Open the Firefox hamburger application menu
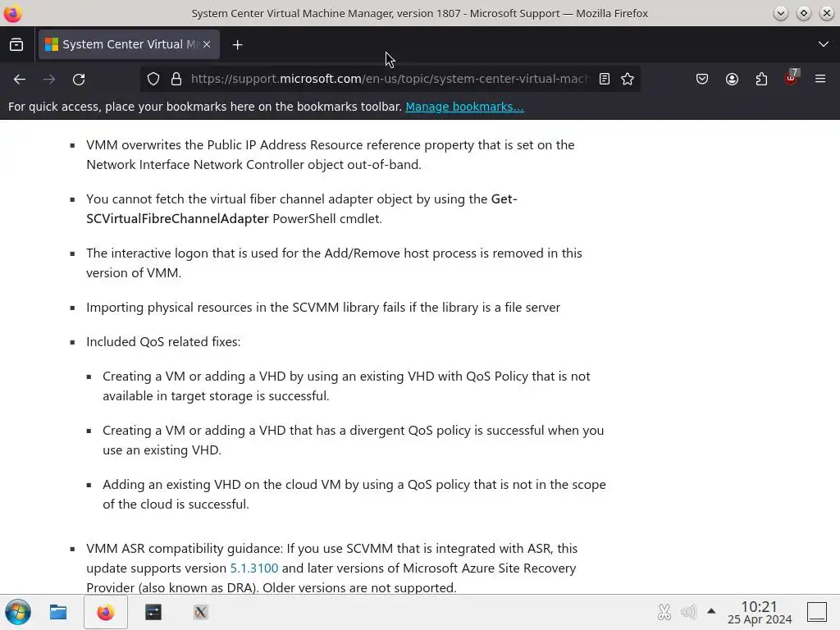840x630 pixels. (x=820, y=80)
